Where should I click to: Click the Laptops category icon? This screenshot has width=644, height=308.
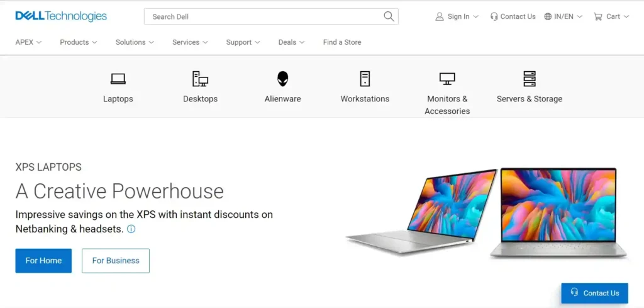[118, 79]
